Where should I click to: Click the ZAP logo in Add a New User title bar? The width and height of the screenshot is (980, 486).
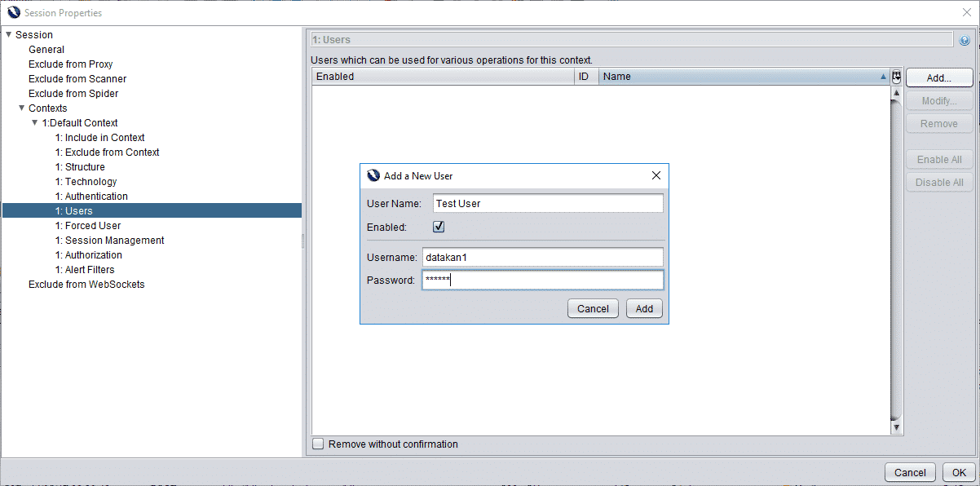coord(373,175)
